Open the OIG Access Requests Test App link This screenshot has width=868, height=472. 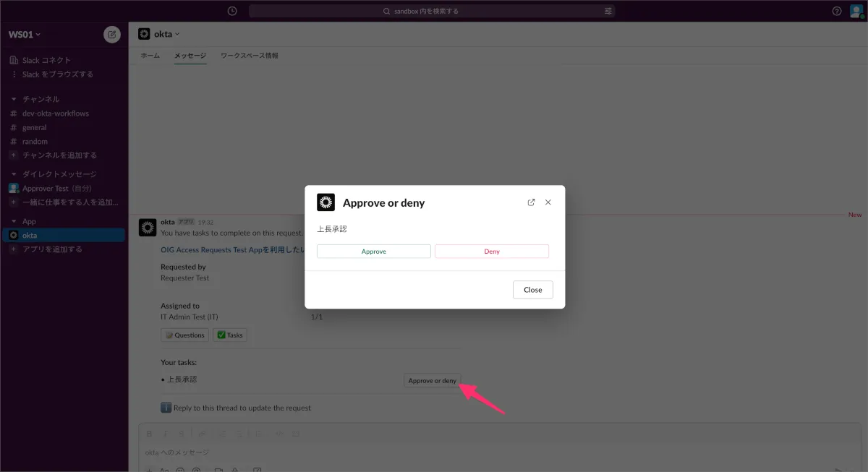232,250
